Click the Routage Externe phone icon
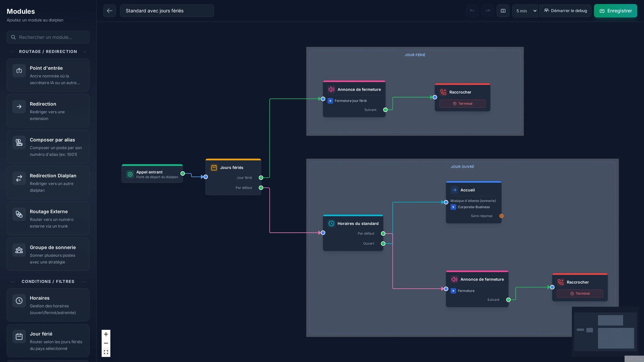This screenshot has height=362, width=644. [19, 214]
